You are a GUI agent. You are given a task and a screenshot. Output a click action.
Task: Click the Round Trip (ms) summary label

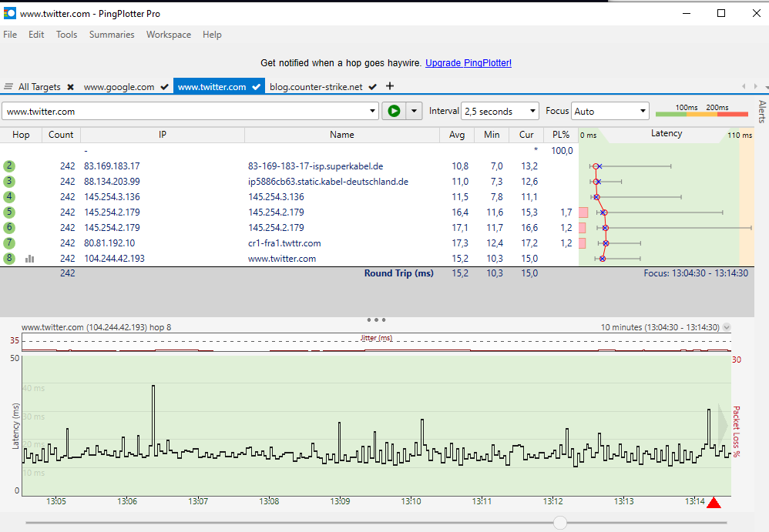(x=398, y=273)
